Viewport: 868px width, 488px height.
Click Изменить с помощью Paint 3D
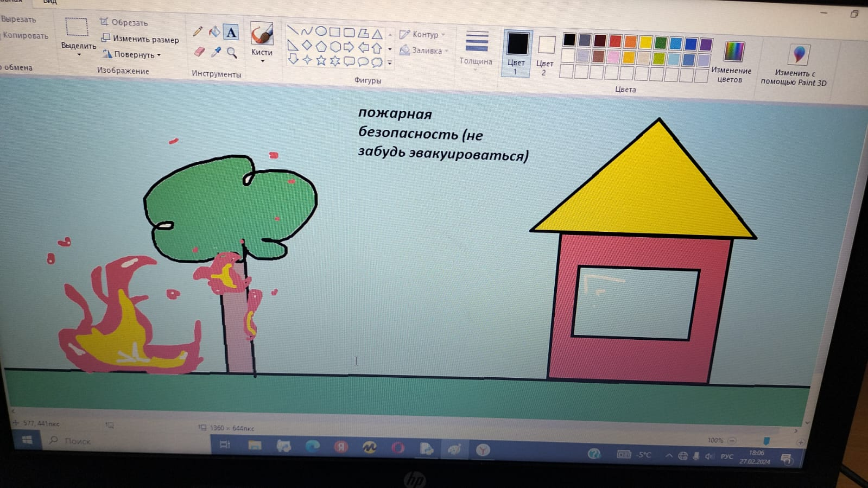[794, 65]
